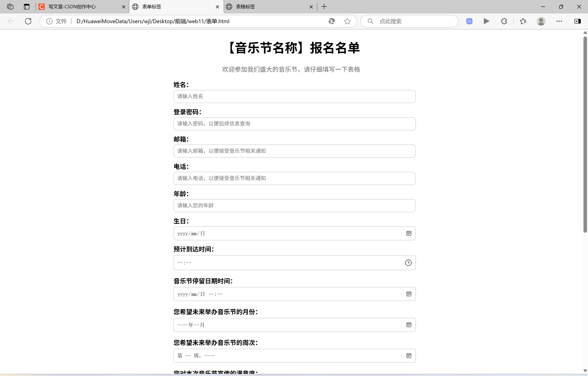Open week picker for 周次 field
The height and width of the screenshot is (376, 588).
(x=409, y=356)
